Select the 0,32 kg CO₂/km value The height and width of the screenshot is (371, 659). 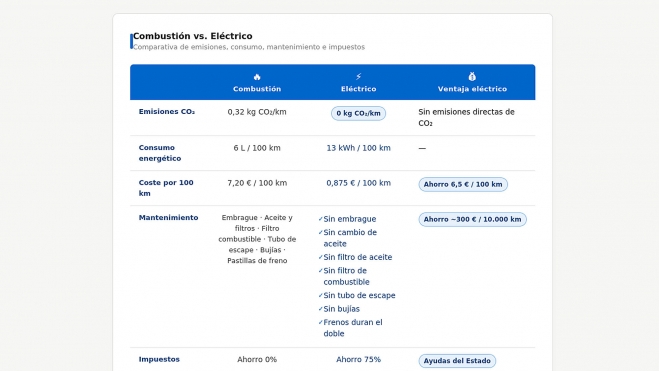(257, 112)
